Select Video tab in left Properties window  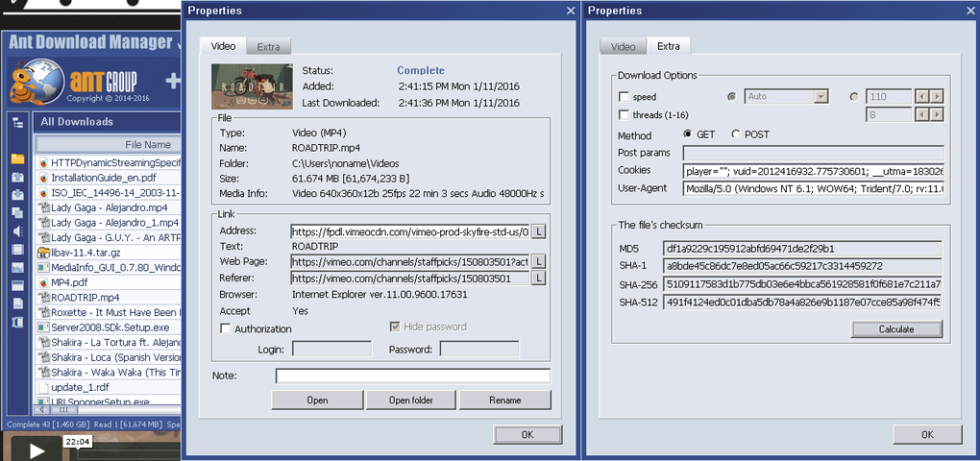pyautogui.click(x=223, y=46)
